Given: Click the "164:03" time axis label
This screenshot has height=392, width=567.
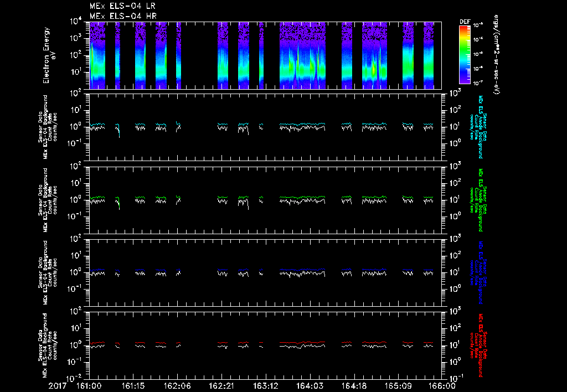Looking at the screenshot, I should [x=310, y=386].
